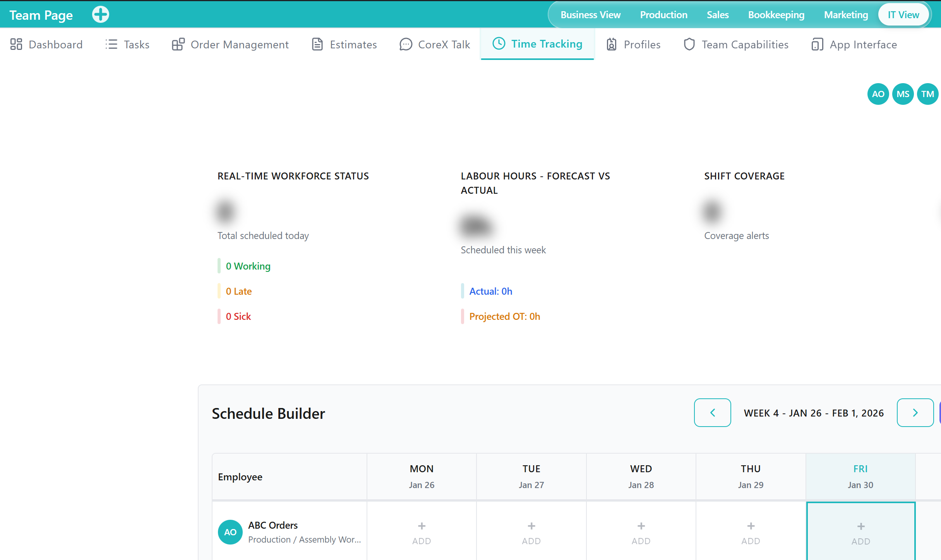
Task: Click the 'Production / Assembly Wor...' role text
Action: (x=305, y=540)
